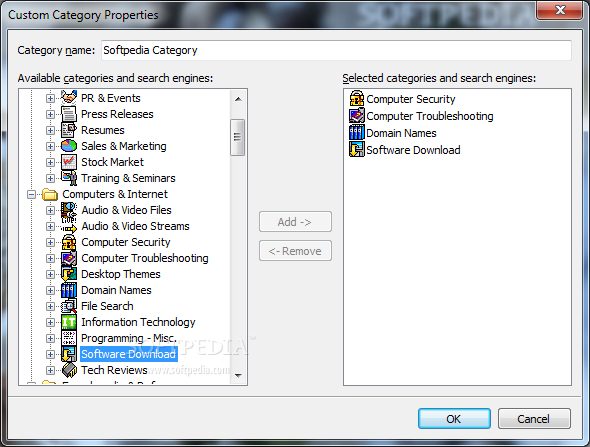The height and width of the screenshot is (447, 590).
Task: Select Computer Troubleshooting in the selected list
Action: click(430, 116)
